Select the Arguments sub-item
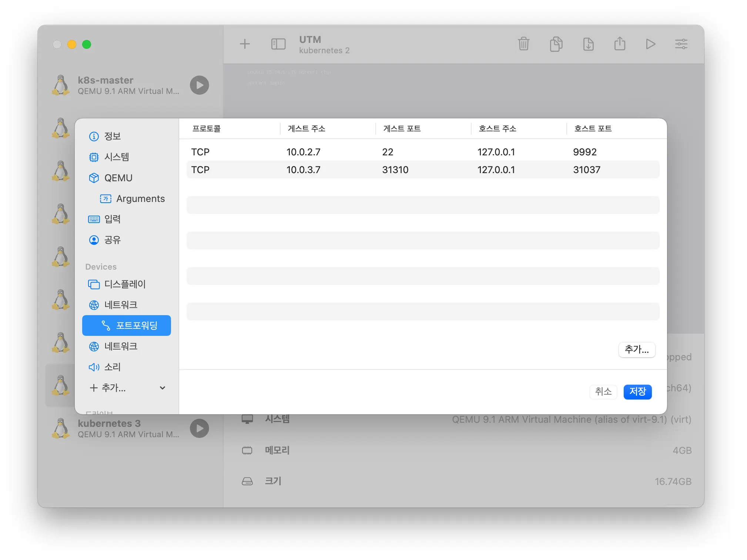 click(140, 199)
